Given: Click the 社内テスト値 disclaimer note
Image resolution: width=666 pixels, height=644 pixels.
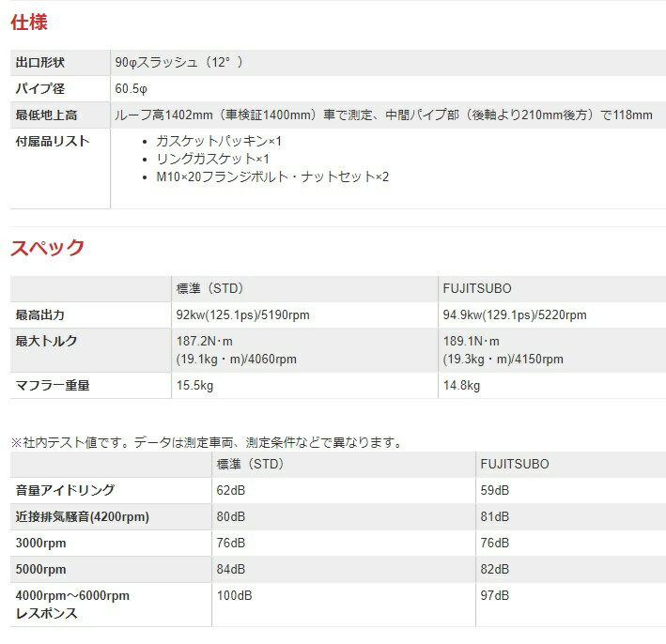Looking at the screenshot, I should (206, 441).
